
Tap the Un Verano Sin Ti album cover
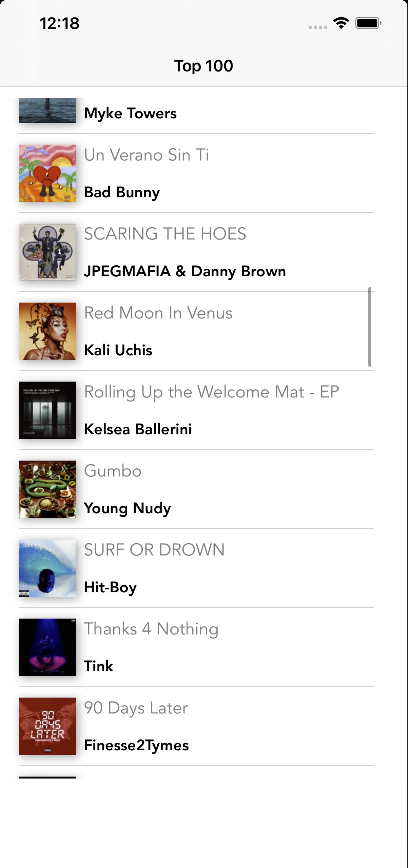47,173
